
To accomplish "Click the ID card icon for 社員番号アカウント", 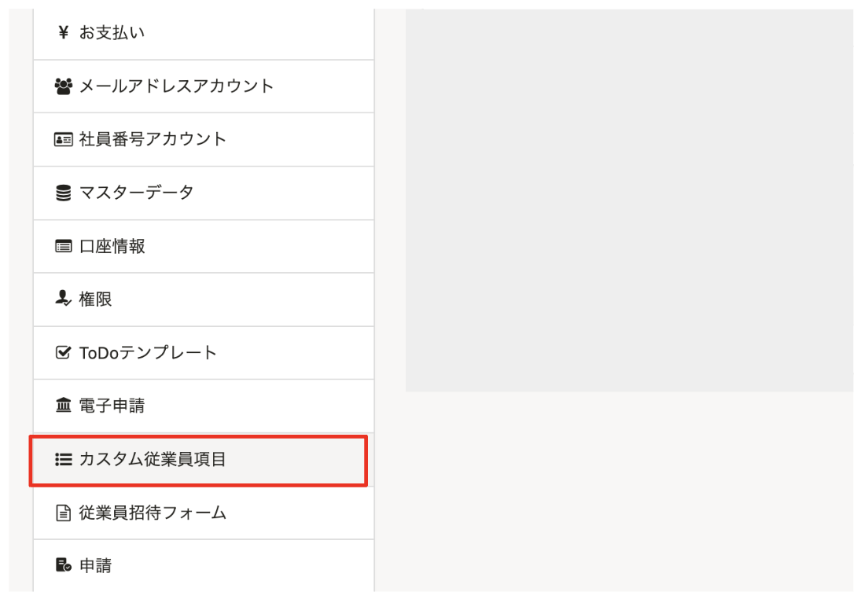I will [64, 140].
